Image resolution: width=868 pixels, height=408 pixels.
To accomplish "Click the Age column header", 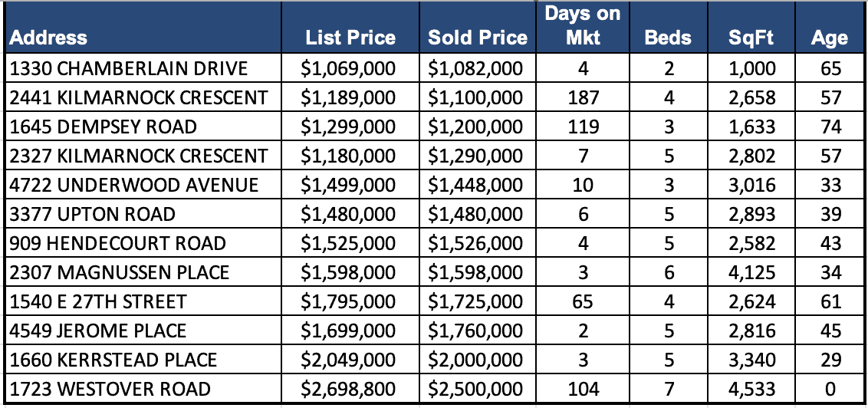I will point(830,38).
